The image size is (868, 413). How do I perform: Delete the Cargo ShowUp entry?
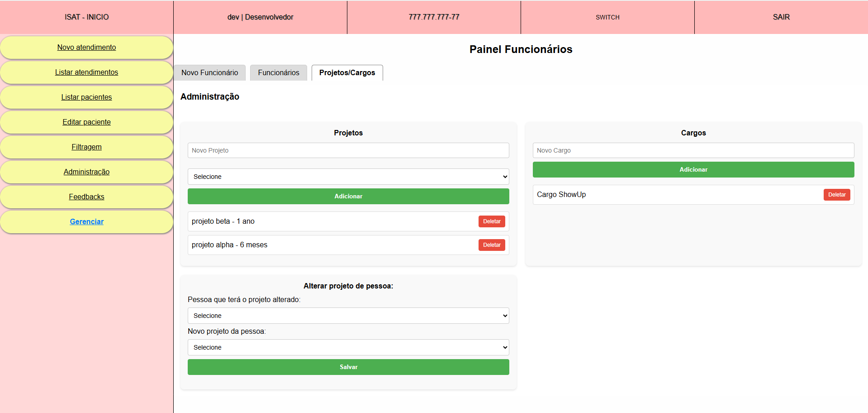(836, 195)
